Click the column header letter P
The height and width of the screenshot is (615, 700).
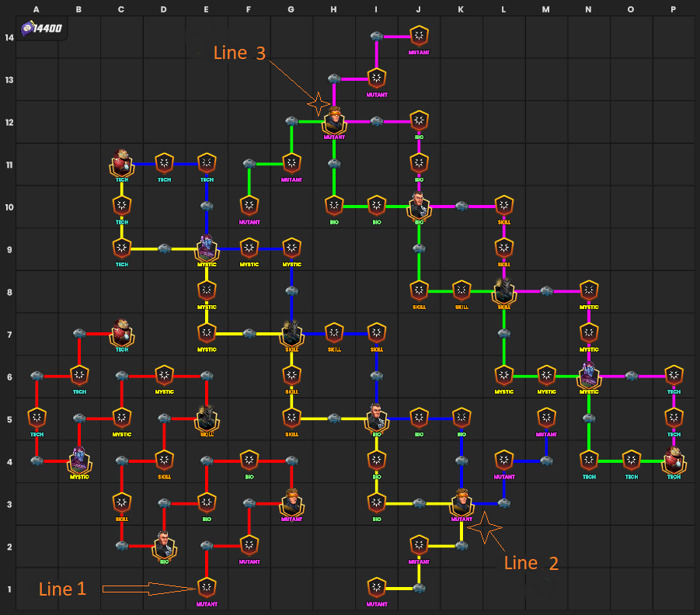point(674,9)
